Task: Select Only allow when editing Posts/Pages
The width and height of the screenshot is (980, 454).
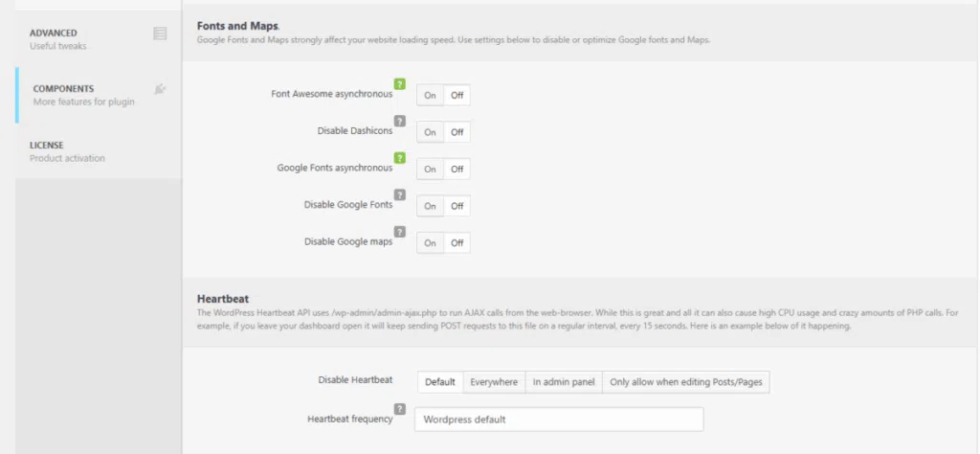Action: click(686, 382)
